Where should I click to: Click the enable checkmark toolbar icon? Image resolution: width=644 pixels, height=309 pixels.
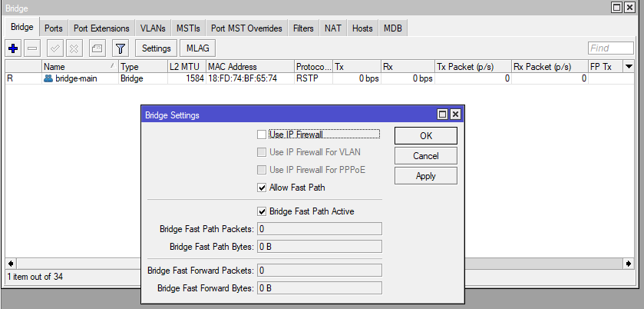[55, 48]
